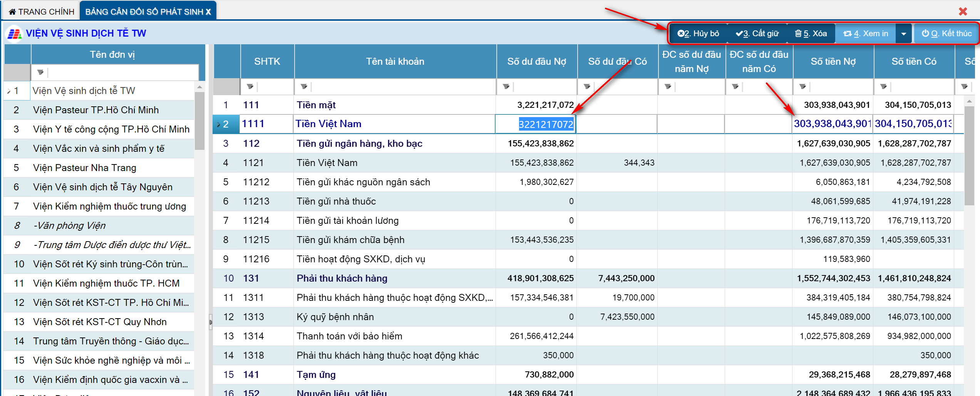Open dropdown arrow next to Xem in

[903, 34]
